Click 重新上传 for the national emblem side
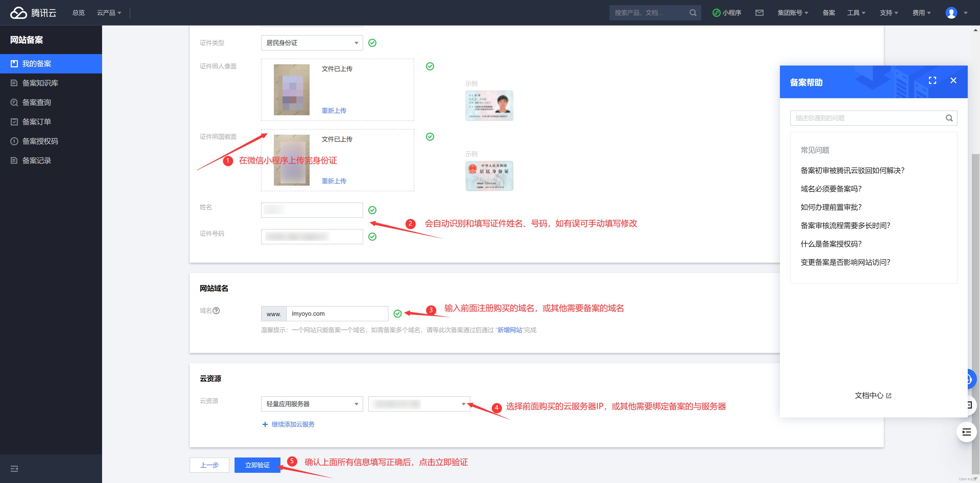Screen dimensions: 980x483 click(334, 181)
